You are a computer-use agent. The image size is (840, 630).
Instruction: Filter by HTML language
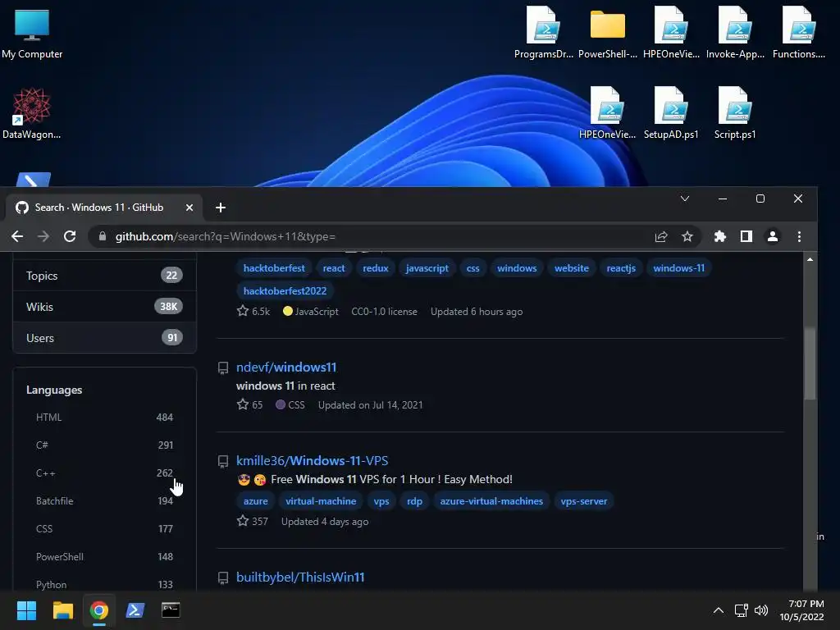(104, 418)
